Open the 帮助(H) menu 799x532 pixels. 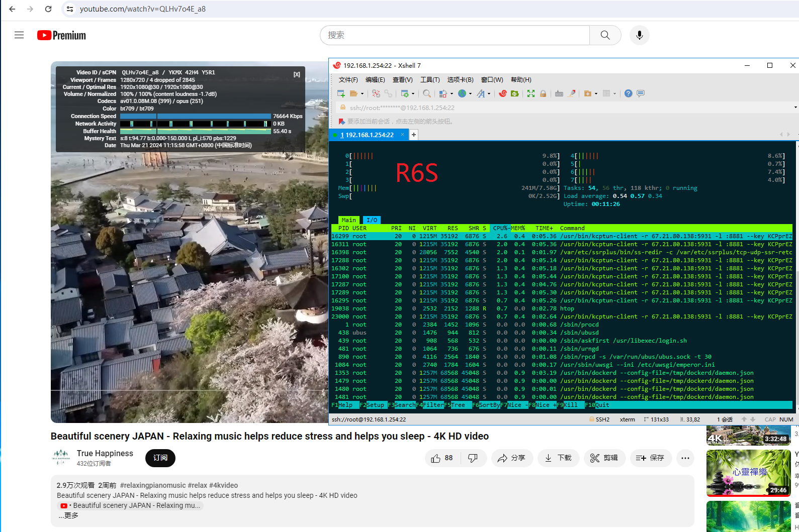(x=521, y=80)
